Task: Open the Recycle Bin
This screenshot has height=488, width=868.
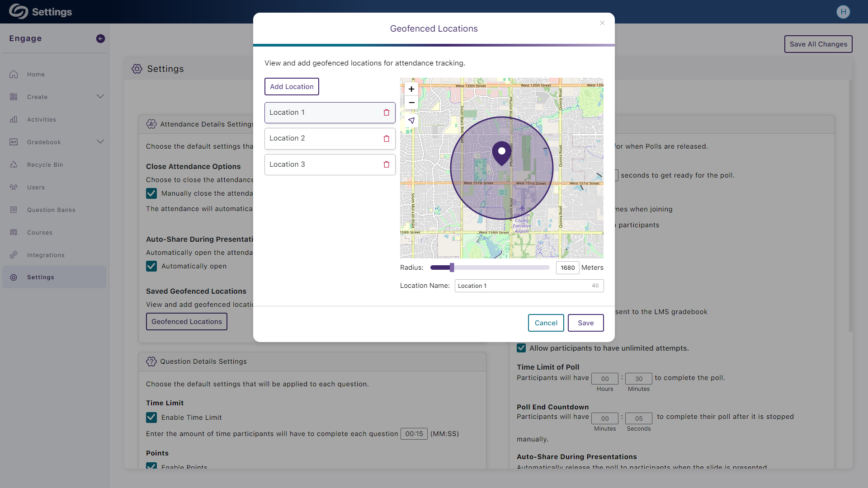Action: pos(45,164)
